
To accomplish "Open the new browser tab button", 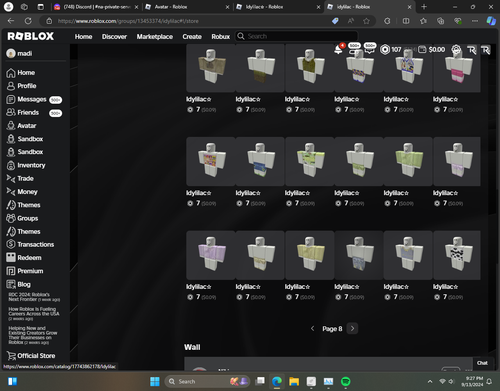I will click(424, 7).
